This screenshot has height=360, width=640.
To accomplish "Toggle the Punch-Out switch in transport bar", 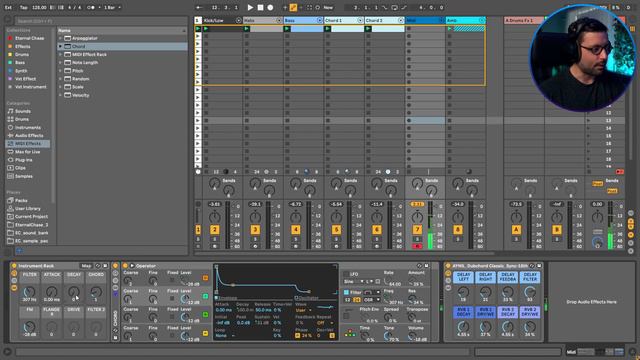I will [x=404, y=7].
